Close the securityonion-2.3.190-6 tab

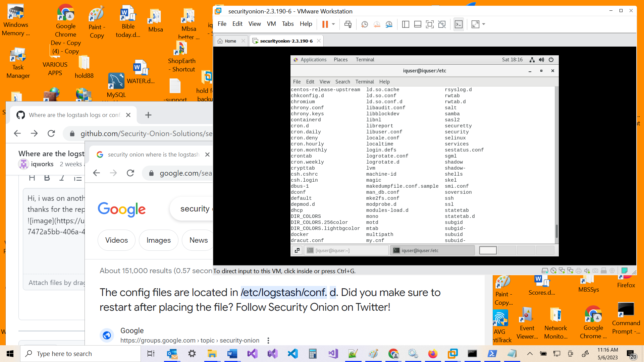pos(319,41)
